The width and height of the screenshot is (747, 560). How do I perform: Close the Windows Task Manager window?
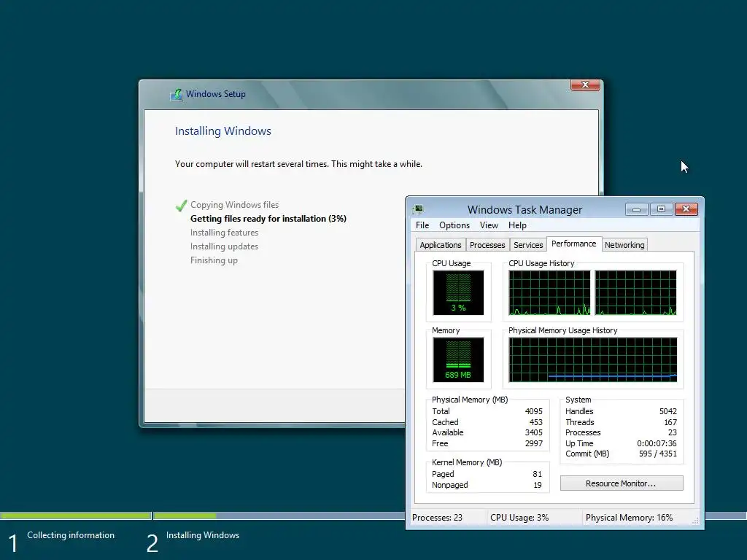686,209
